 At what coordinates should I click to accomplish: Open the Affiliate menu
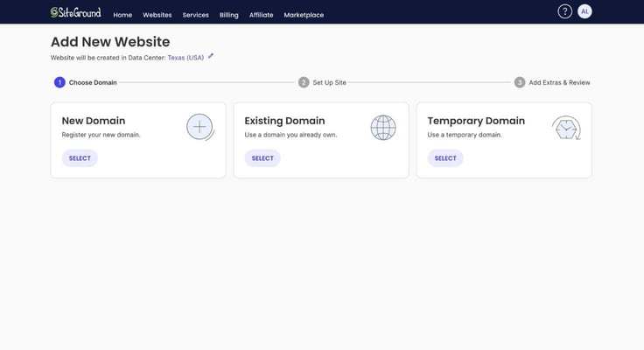click(x=262, y=15)
